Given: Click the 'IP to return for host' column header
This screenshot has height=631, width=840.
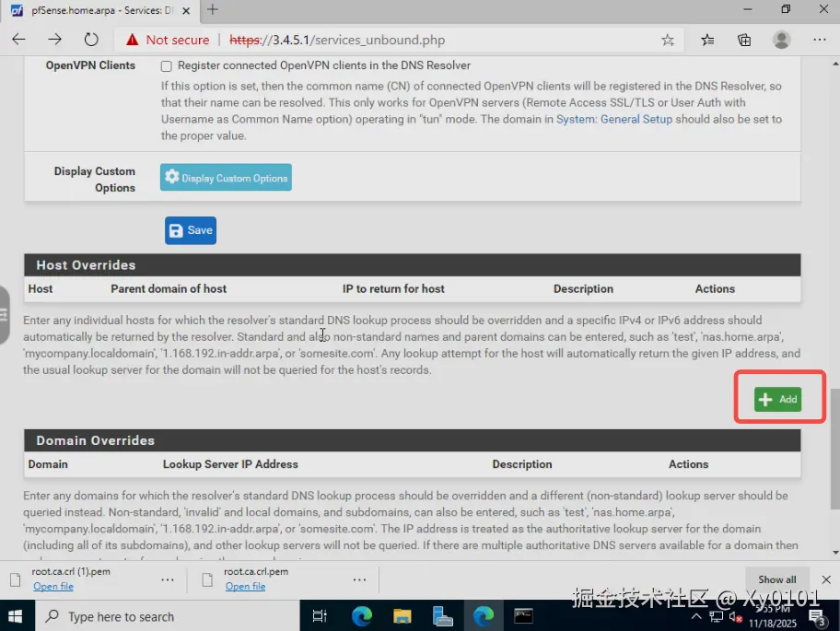Looking at the screenshot, I should pyautogui.click(x=394, y=288).
